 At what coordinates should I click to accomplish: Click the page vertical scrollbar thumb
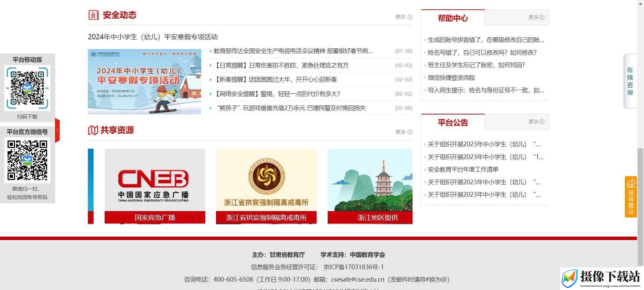pos(641,206)
